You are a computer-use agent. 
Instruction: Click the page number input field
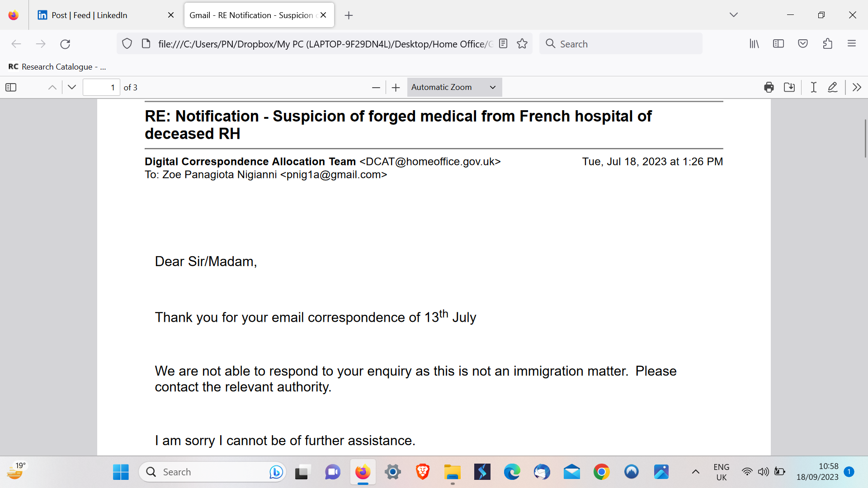pyautogui.click(x=101, y=87)
